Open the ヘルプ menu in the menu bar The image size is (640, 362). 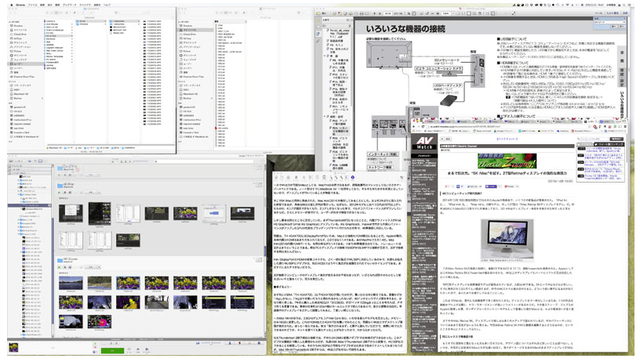coord(107,5)
